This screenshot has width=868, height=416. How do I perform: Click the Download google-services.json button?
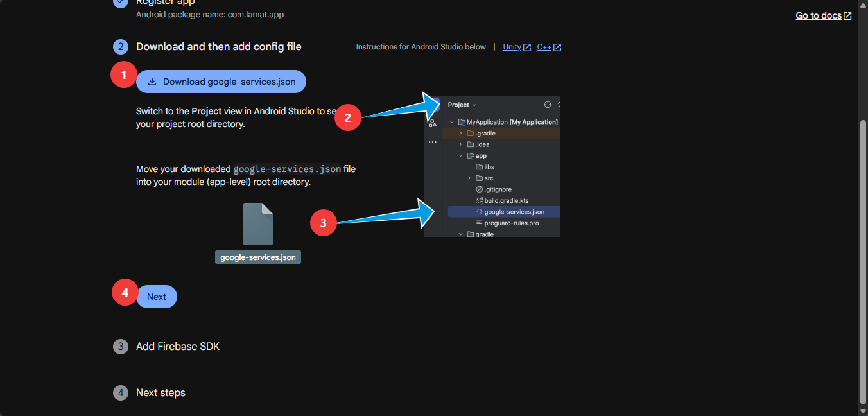[221, 82]
